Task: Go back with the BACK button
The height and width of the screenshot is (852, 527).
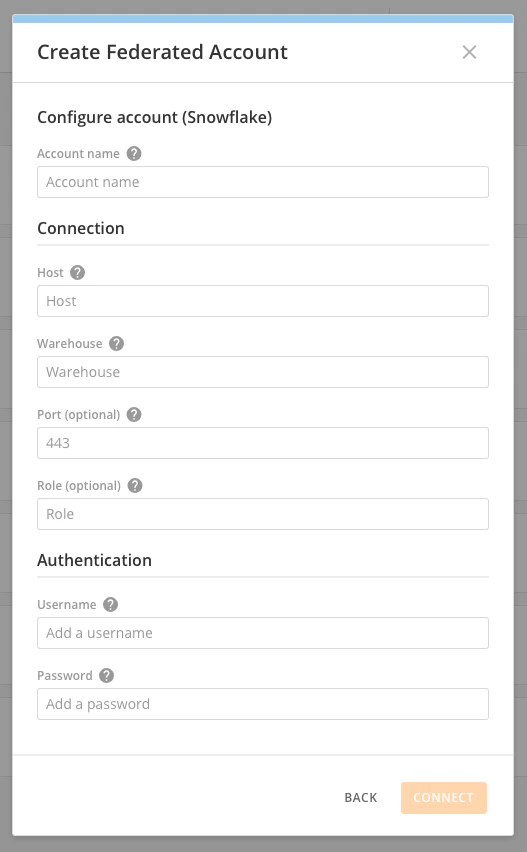Action: (361, 798)
